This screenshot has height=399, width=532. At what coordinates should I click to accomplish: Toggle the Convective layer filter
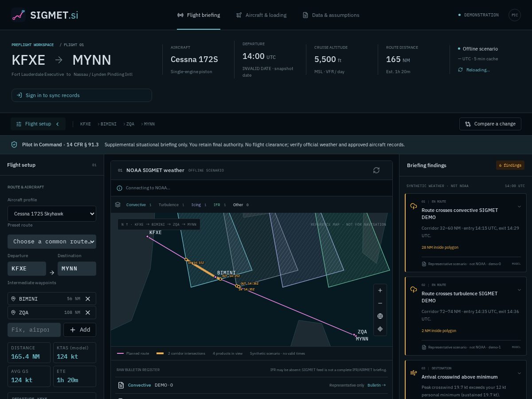click(x=139, y=205)
